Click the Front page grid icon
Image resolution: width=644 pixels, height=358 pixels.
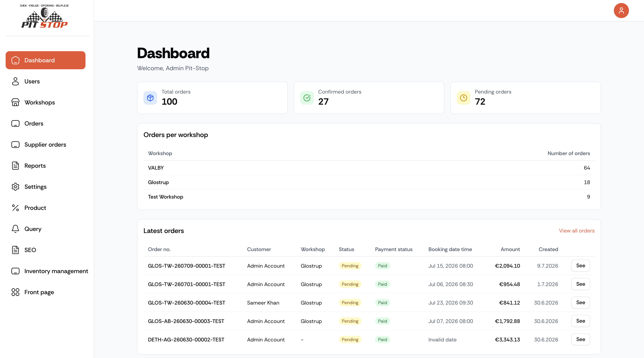(x=15, y=292)
